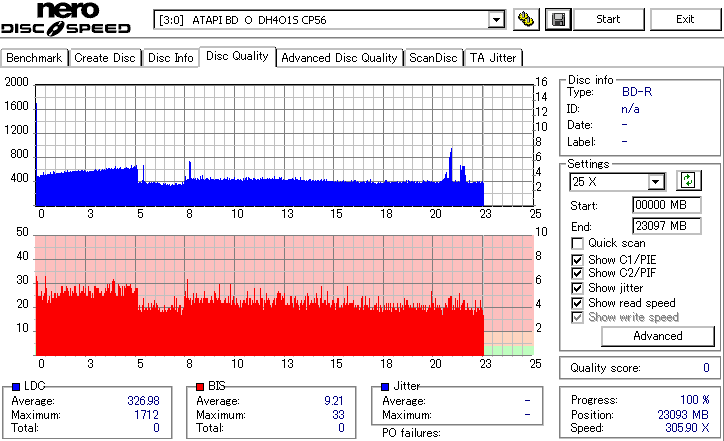Open the TA Jitter tab
Viewport: 724px width, 441px height.
pos(493,58)
